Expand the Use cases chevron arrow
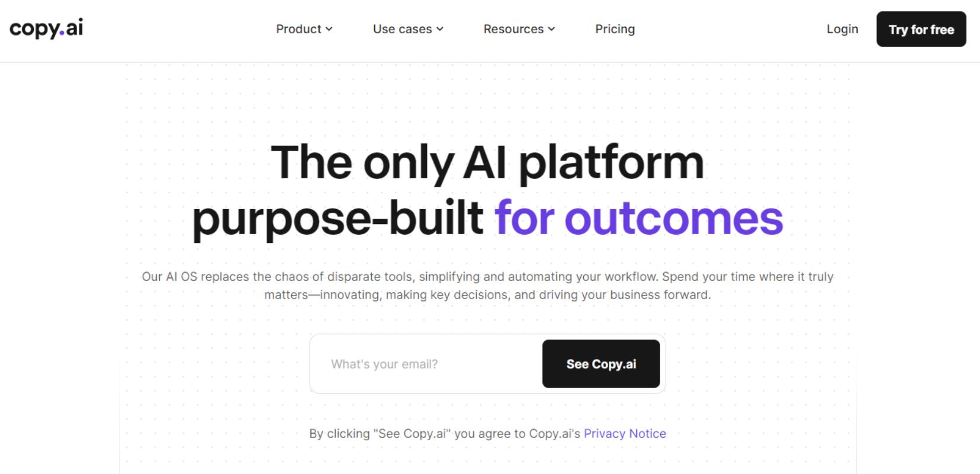 (x=439, y=29)
